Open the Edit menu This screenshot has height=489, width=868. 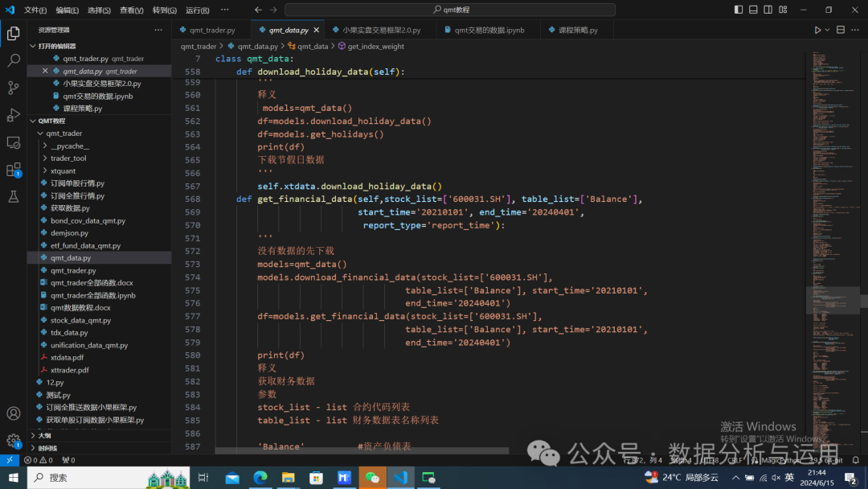(x=67, y=10)
